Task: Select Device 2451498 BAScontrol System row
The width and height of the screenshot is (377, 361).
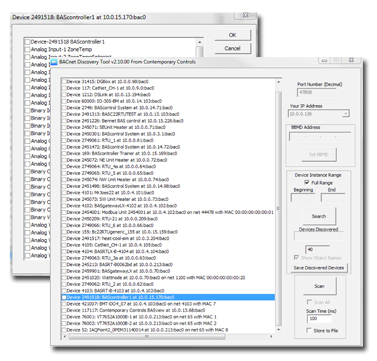Action: (123, 186)
